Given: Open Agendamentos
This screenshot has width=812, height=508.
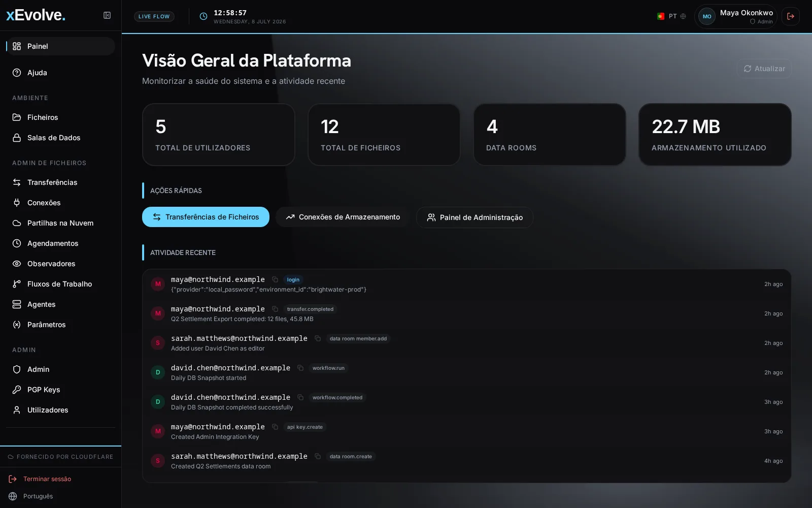Looking at the screenshot, I should pos(61,243).
